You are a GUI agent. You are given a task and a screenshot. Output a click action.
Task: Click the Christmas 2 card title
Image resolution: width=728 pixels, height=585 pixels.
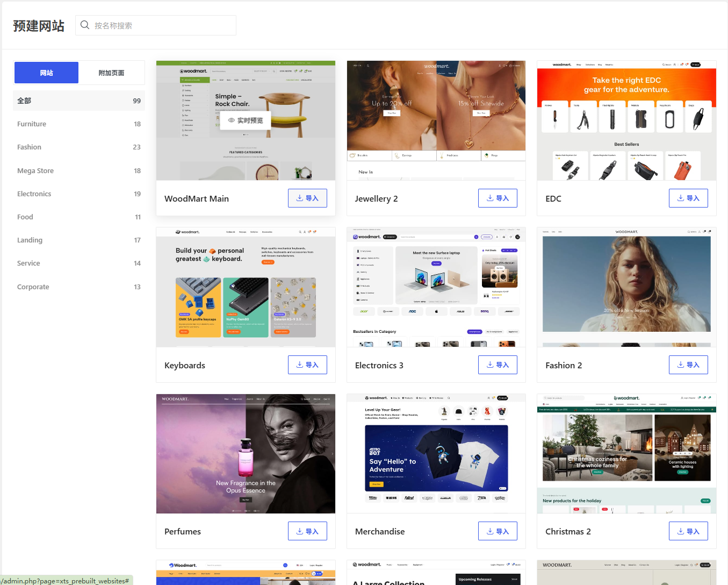pos(568,532)
